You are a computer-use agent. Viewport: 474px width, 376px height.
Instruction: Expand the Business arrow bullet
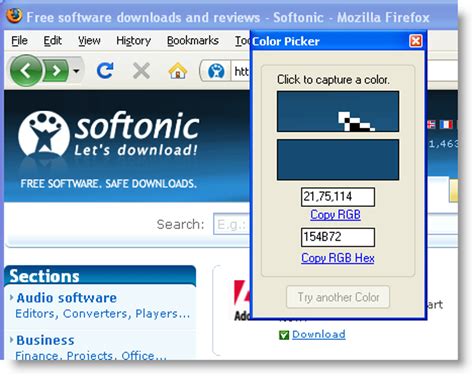[x=12, y=340]
